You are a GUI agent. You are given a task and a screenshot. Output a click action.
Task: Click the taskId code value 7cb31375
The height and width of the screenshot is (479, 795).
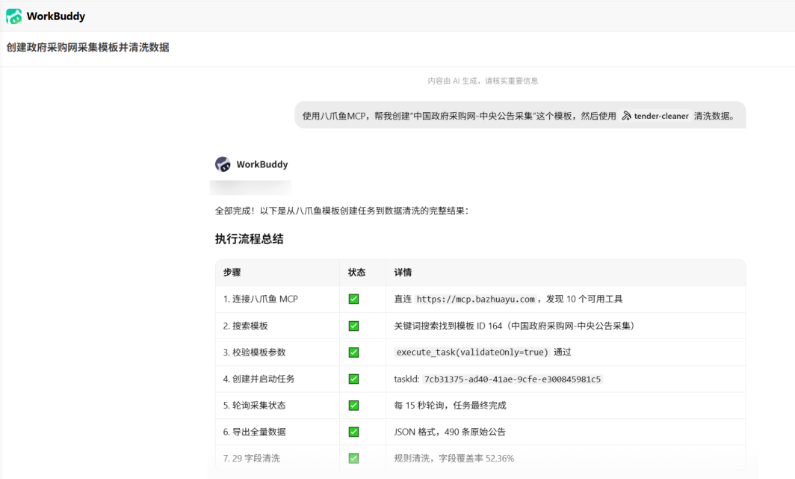pos(512,379)
